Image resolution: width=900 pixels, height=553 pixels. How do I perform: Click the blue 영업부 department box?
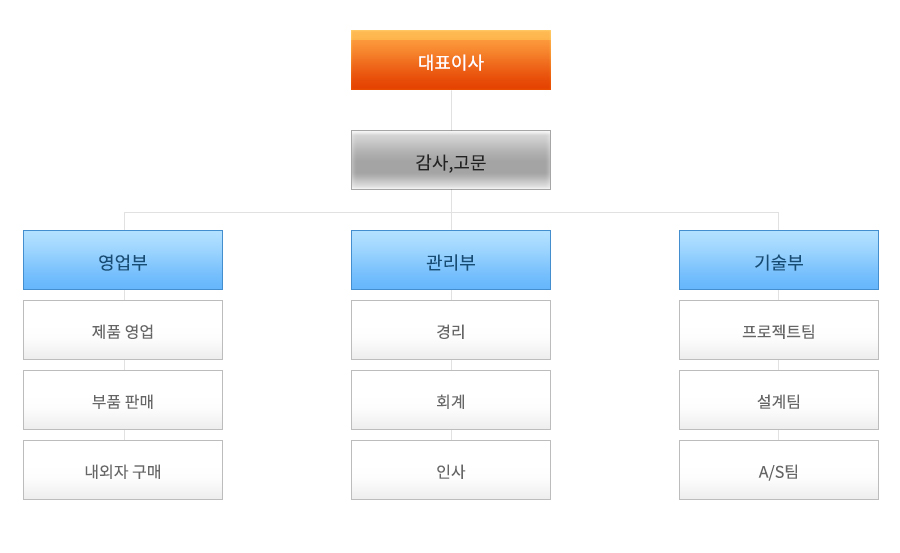[123, 260]
